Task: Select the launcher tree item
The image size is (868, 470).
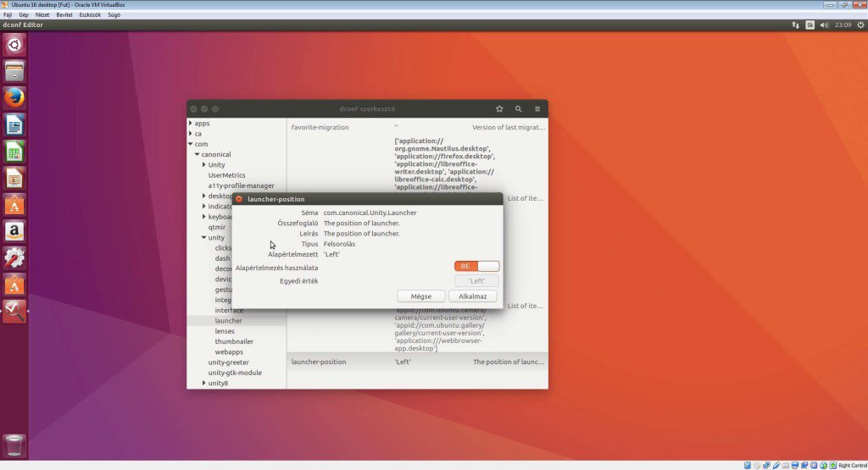Action: (228, 321)
